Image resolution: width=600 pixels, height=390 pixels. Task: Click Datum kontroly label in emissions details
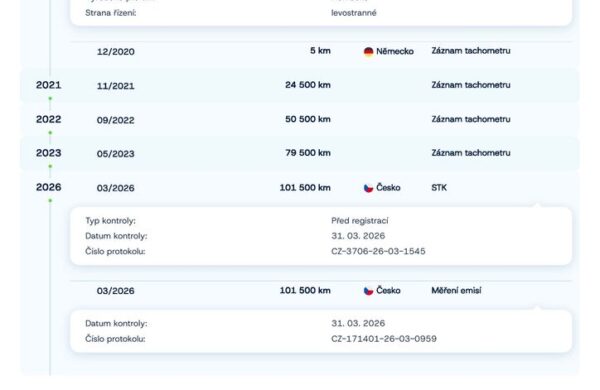[116, 323]
